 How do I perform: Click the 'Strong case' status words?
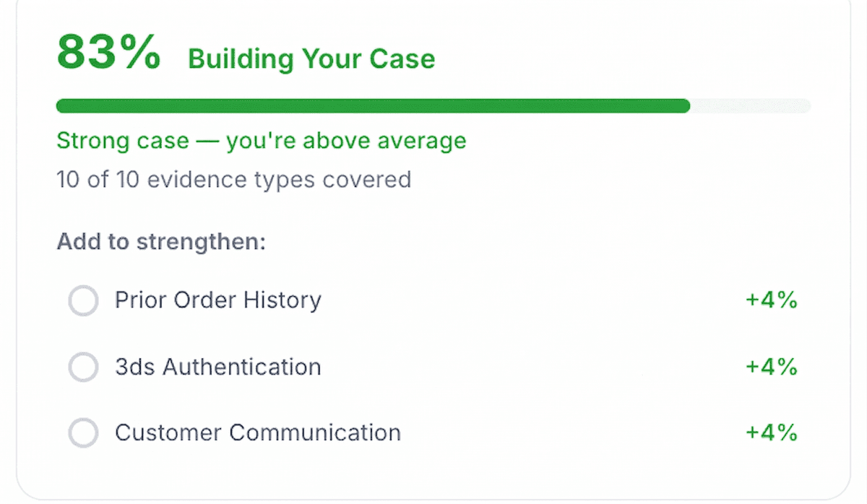click(122, 141)
